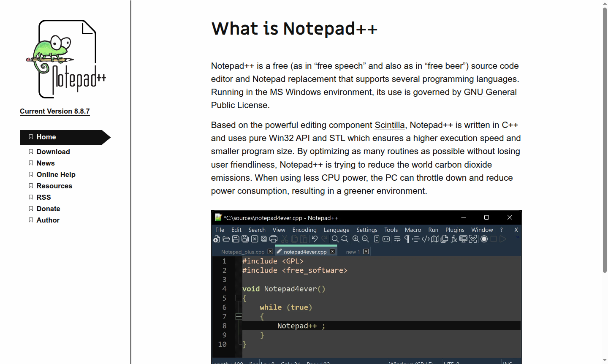Close the new 1 tab
The image size is (608, 364).
coord(366,251)
